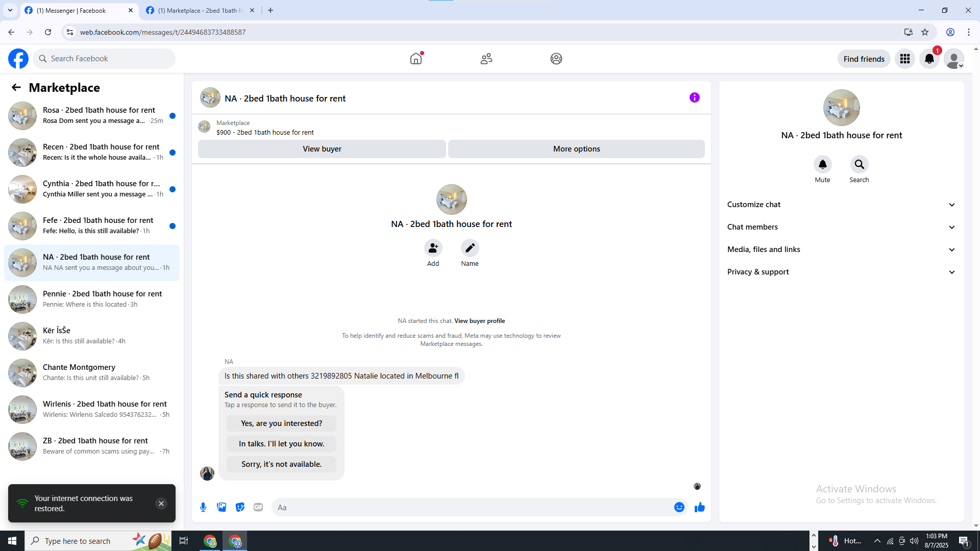Click the View buyer button

tap(322, 149)
